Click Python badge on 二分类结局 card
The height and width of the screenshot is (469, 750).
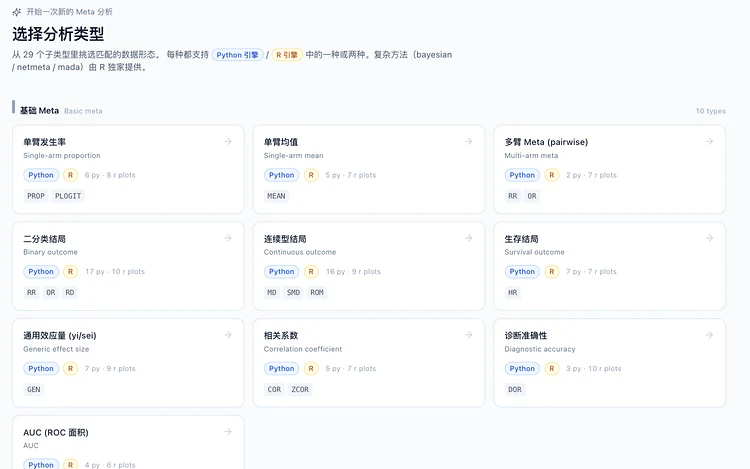point(41,272)
